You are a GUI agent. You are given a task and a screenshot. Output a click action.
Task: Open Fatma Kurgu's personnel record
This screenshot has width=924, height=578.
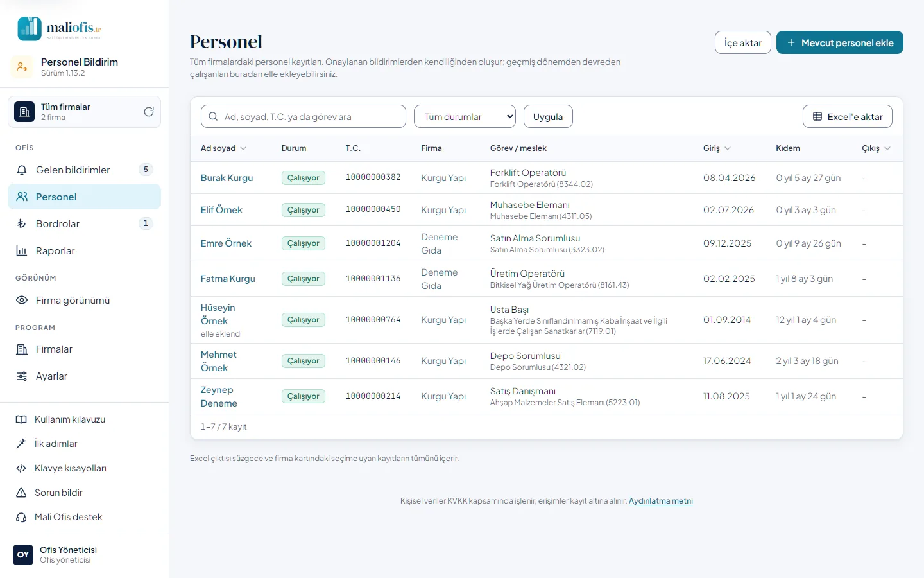click(228, 279)
